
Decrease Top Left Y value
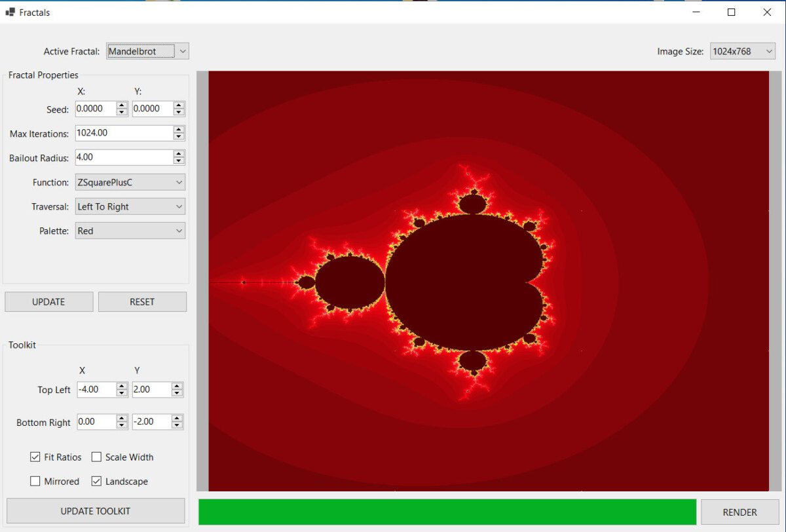pyautogui.click(x=177, y=393)
